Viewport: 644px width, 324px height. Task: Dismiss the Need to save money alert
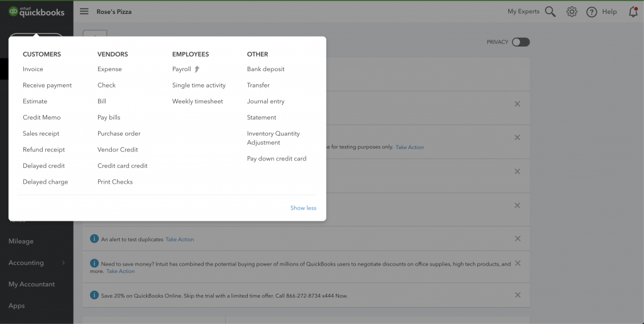point(518,263)
